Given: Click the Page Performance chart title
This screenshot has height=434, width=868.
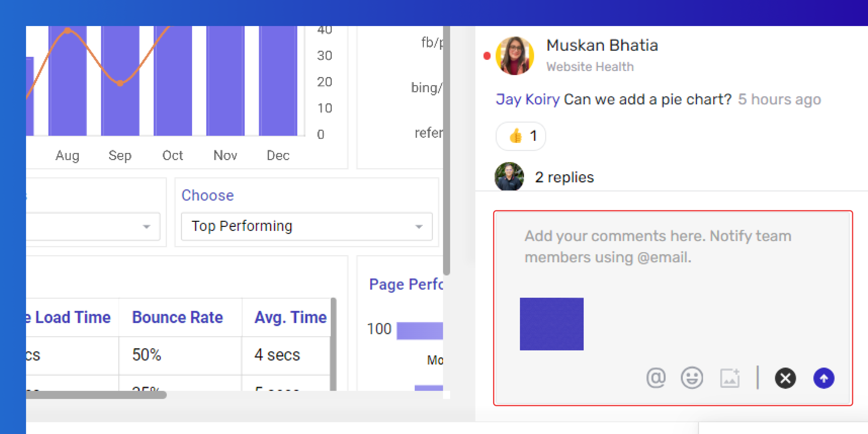Looking at the screenshot, I should pyautogui.click(x=406, y=284).
